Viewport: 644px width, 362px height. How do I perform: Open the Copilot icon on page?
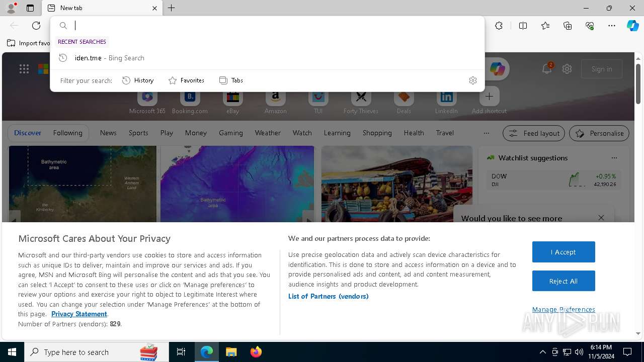pos(497,69)
